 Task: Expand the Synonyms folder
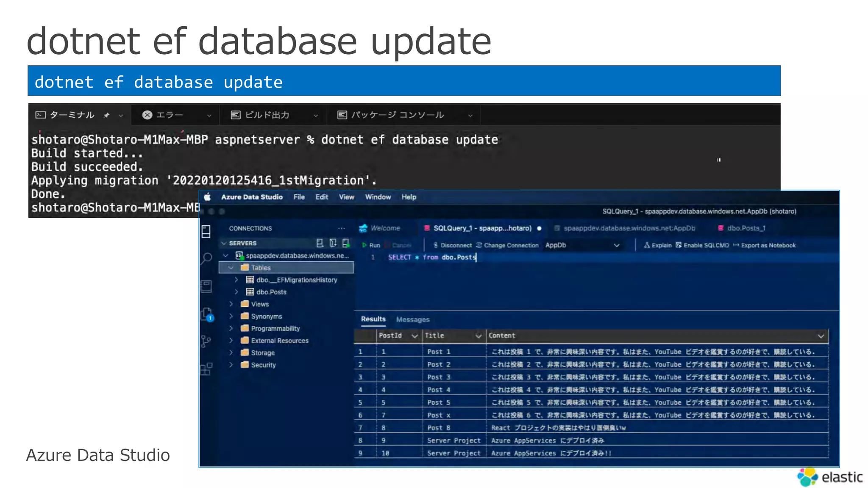(x=231, y=316)
